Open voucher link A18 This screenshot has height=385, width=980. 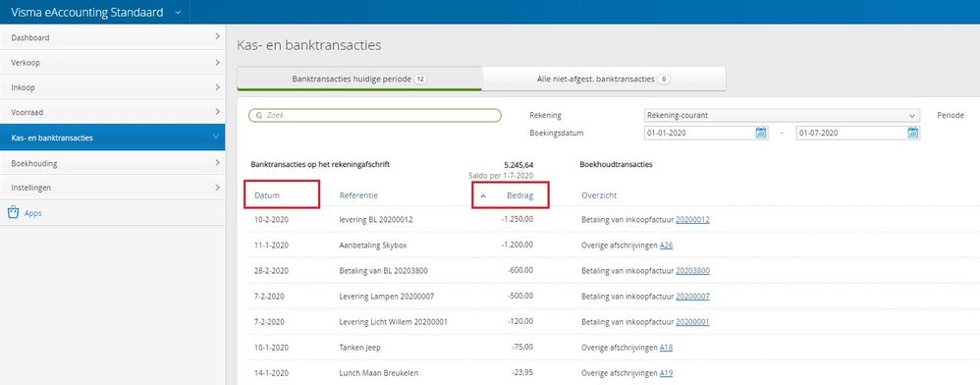pos(666,348)
